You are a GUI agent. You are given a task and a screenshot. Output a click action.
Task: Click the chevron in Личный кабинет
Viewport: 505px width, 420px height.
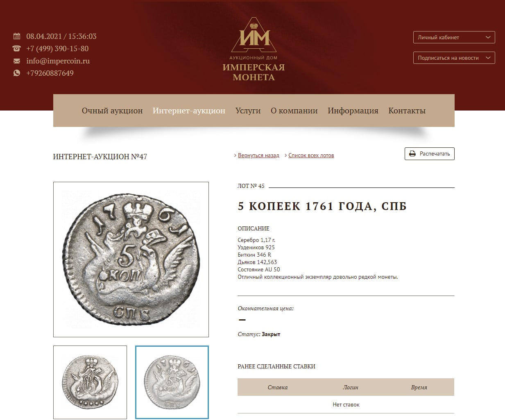pyautogui.click(x=488, y=37)
